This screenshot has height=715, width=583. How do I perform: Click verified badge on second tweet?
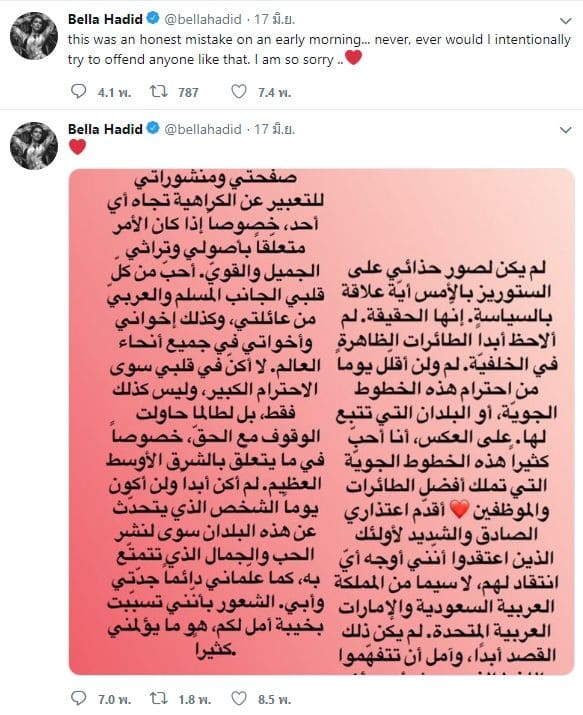tap(153, 129)
